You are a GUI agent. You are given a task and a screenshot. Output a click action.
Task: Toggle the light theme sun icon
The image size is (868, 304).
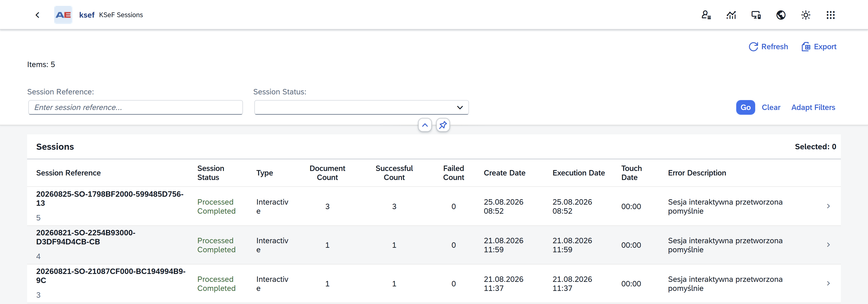(x=806, y=15)
